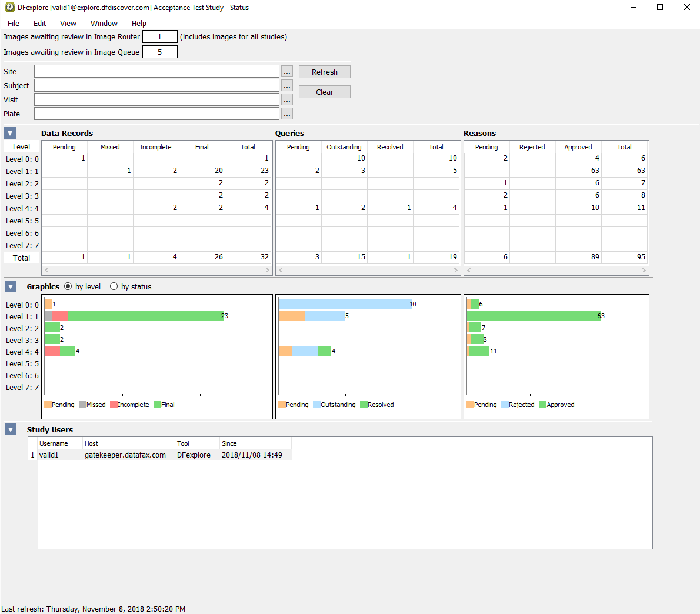Collapse the Study Users section
This screenshot has width=700, height=614.
pyautogui.click(x=11, y=429)
